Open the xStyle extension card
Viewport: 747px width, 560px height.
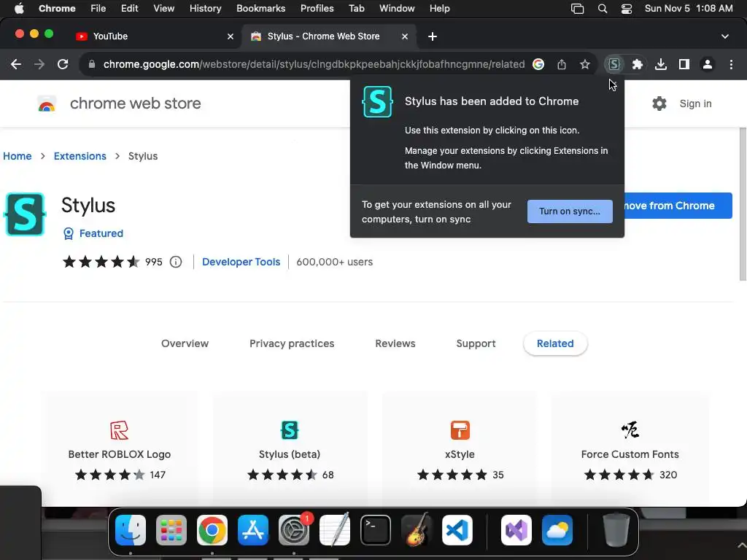[x=460, y=448]
